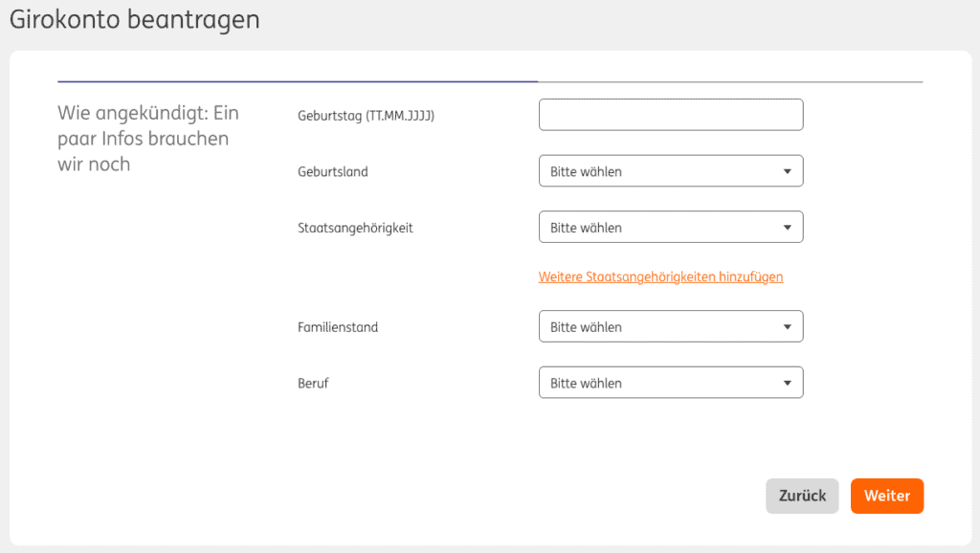
Task: Click the Familienstand field label
Action: (338, 327)
